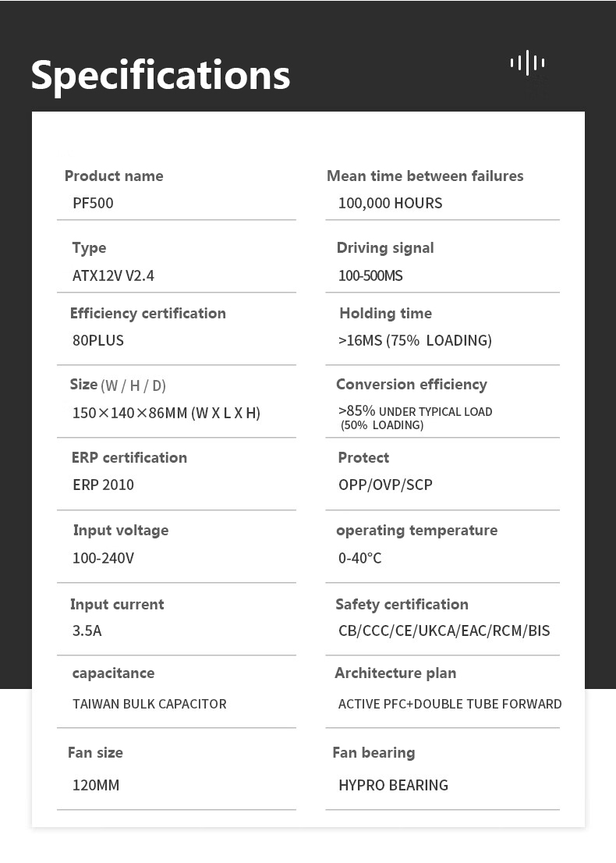Select the Efficiency certification label

point(147,313)
